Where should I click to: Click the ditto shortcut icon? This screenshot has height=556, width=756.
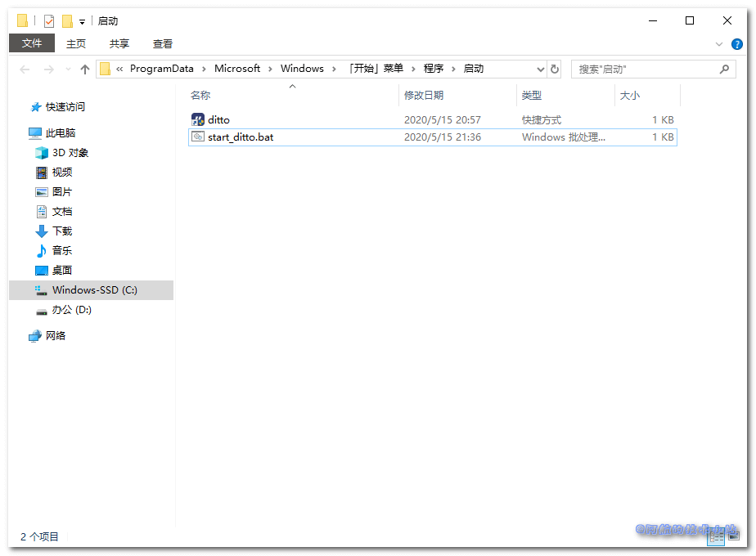(x=198, y=120)
